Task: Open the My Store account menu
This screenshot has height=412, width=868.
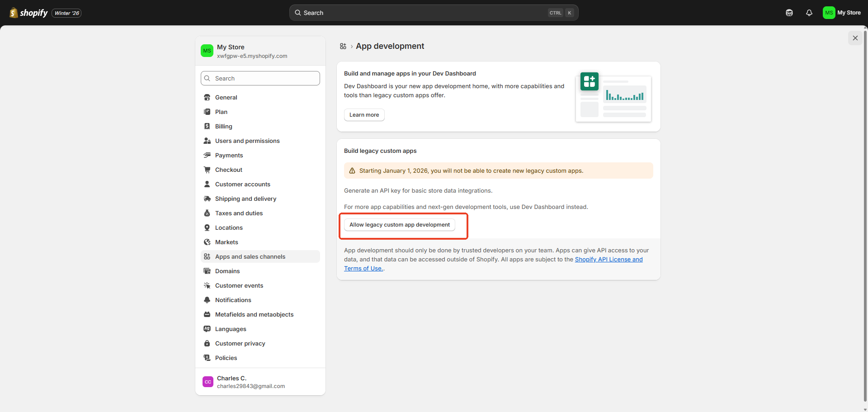Action: point(841,13)
